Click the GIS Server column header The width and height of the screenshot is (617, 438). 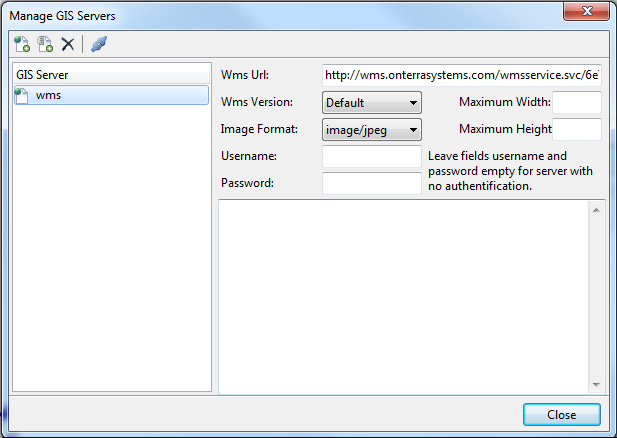point(111,75)
